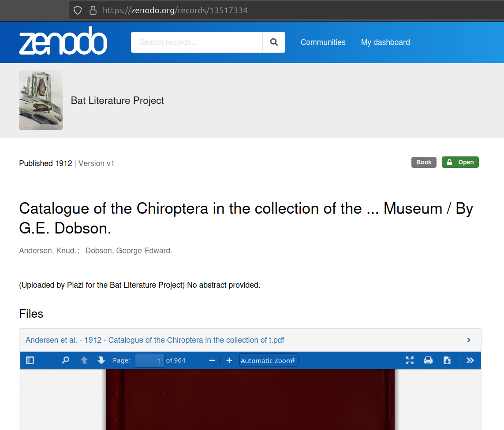This screenshot has width=504, height=430.
Task: Open Find in document search
Action: 65,360
